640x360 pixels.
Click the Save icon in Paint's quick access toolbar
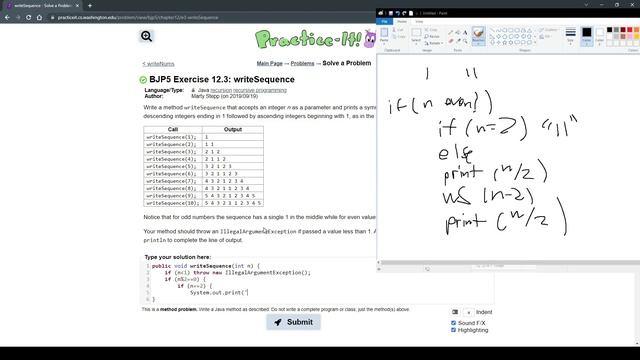(x=391, y=13)
